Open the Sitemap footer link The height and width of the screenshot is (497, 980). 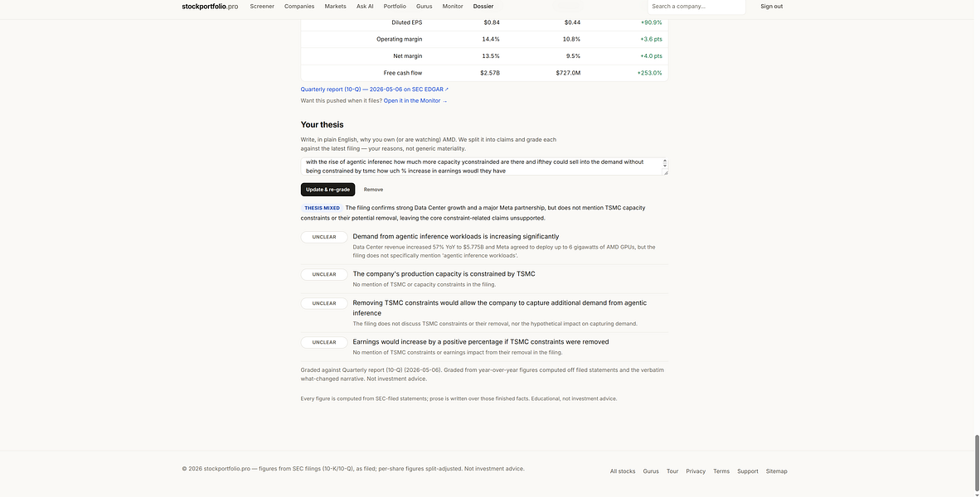click(x=776, y=471)
